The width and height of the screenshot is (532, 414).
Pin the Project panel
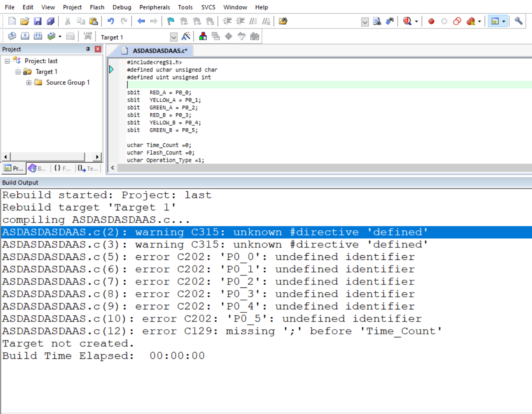pos(88,49)
